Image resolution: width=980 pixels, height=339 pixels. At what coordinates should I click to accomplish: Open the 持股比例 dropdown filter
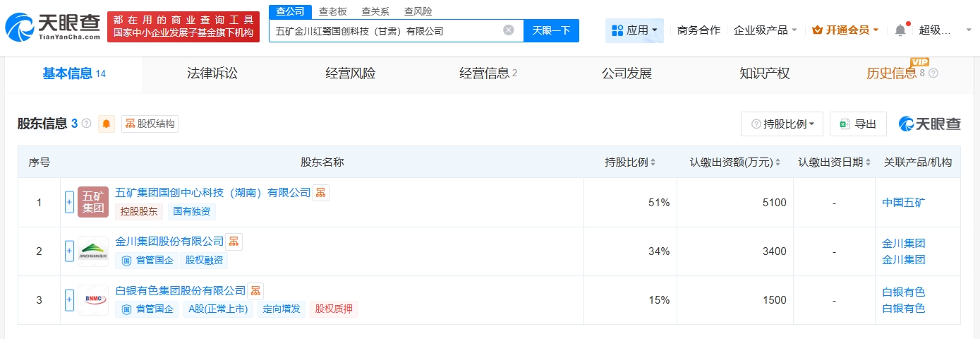pyautogui.click(x=782, y=124)
